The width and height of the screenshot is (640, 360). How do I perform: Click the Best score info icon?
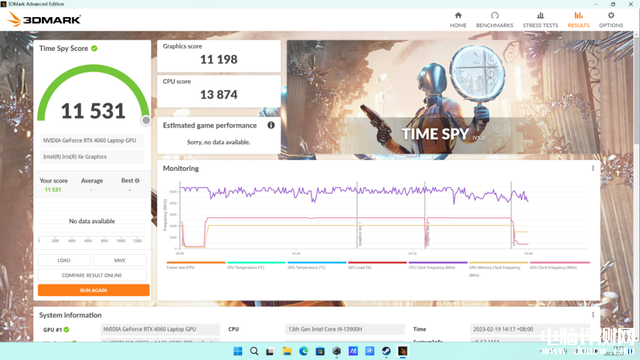tap(137, 180)
